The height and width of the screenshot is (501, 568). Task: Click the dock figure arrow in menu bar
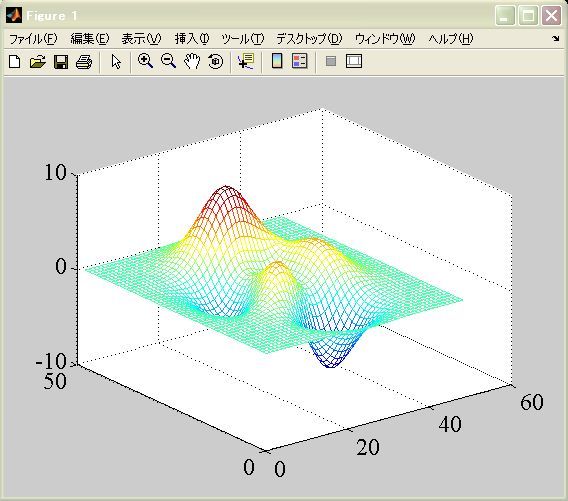coord(556,38)
